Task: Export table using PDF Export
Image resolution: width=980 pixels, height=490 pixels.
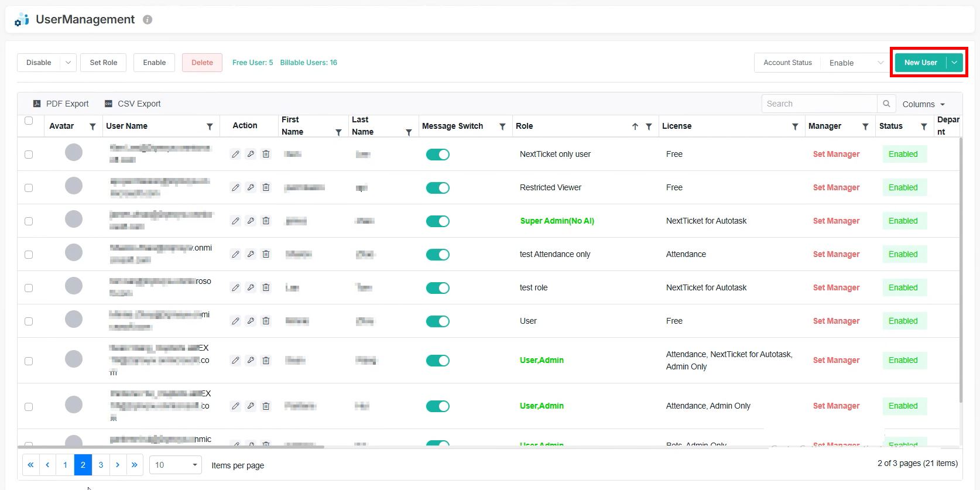Action: pyautogui.click(x=61, y=104)
